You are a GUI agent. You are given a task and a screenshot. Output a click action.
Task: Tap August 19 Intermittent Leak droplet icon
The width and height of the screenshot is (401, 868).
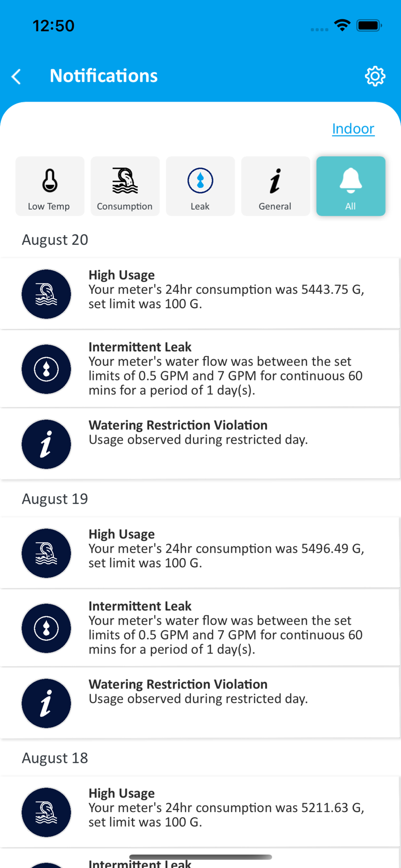pyautogui.click(x=46, y=628)
